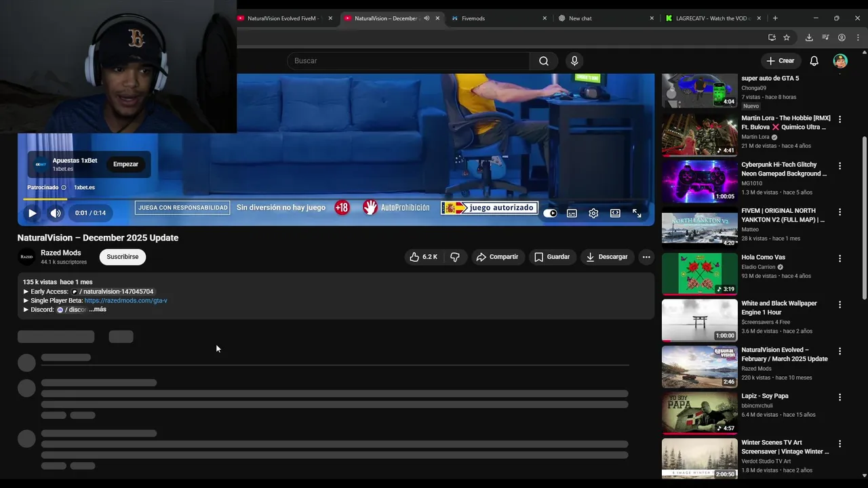This screenshot has width=868, height=488.
Task: Open the Cyberpunk Neon Gamepad thumbnail
Action: click(699, 182)
